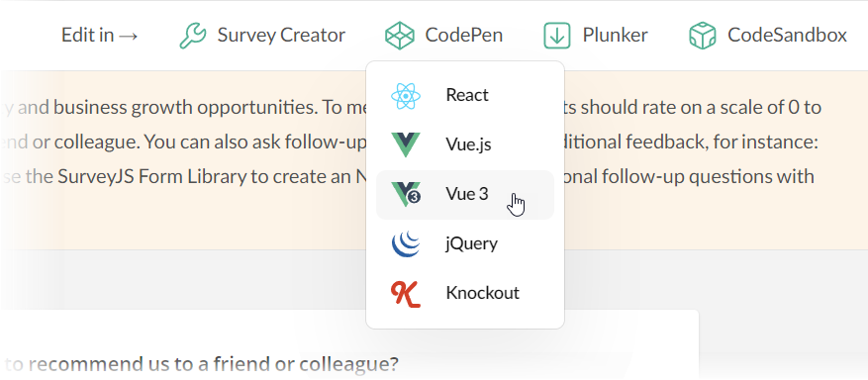
Task: Open the Plunker edit option
Action: (x=596, y=36)
